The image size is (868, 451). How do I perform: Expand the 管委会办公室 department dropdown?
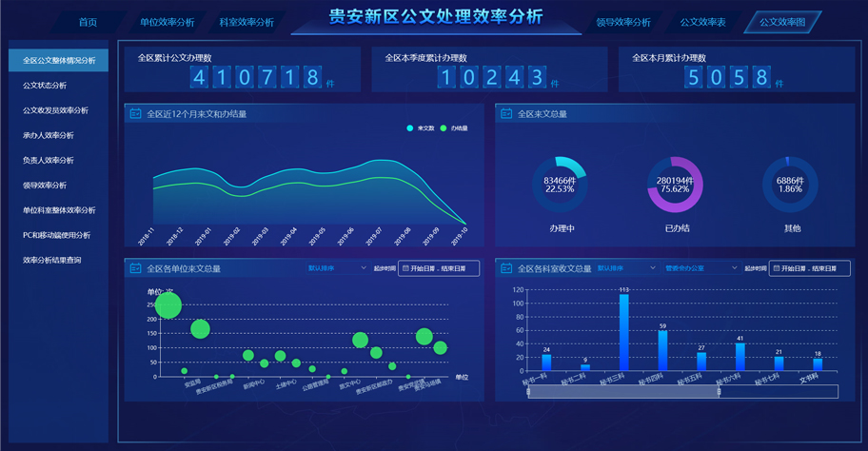pos(700,268)
